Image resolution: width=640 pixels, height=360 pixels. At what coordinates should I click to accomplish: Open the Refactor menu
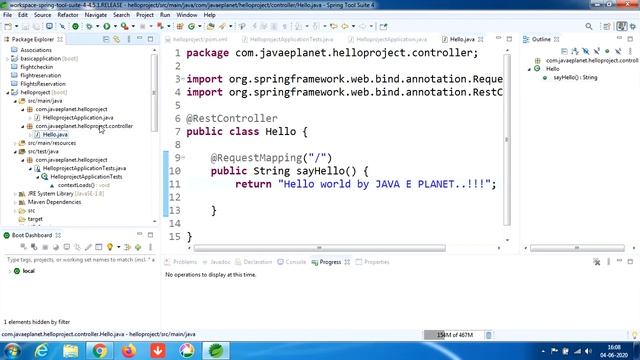(68, 15)
